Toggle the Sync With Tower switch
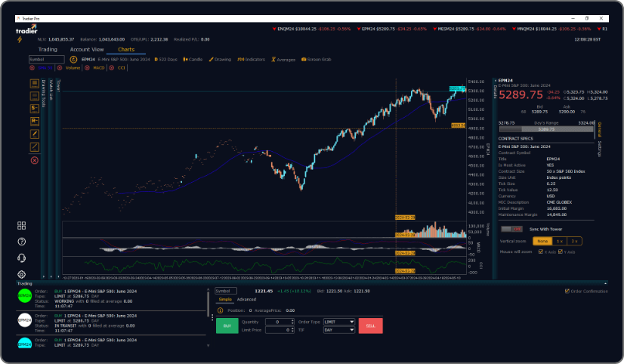The width and height of the screenshot is (624, 364). point(511,229)
